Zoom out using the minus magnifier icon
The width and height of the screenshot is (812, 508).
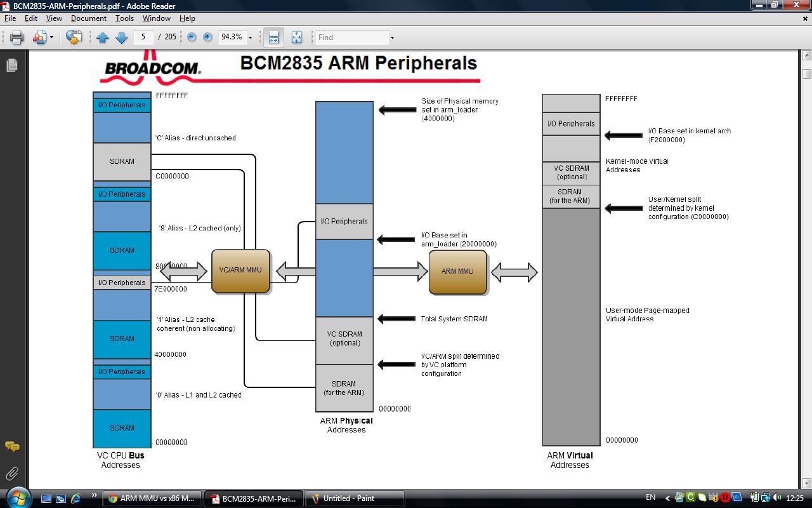coord(191,37)
